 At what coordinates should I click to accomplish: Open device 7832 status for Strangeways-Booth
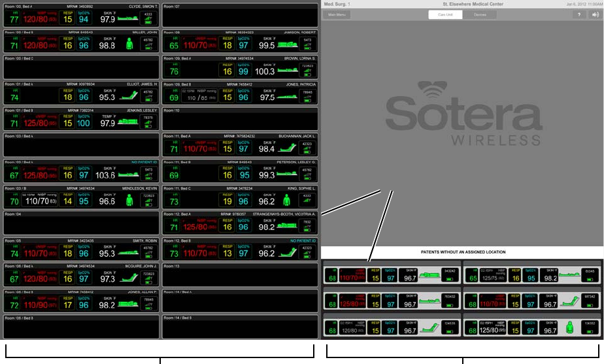click(x=307, y=225)
